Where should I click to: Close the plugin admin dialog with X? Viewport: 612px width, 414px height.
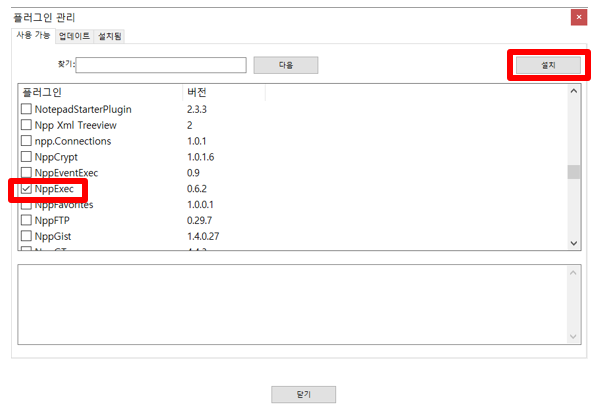[x=579, y=17]
